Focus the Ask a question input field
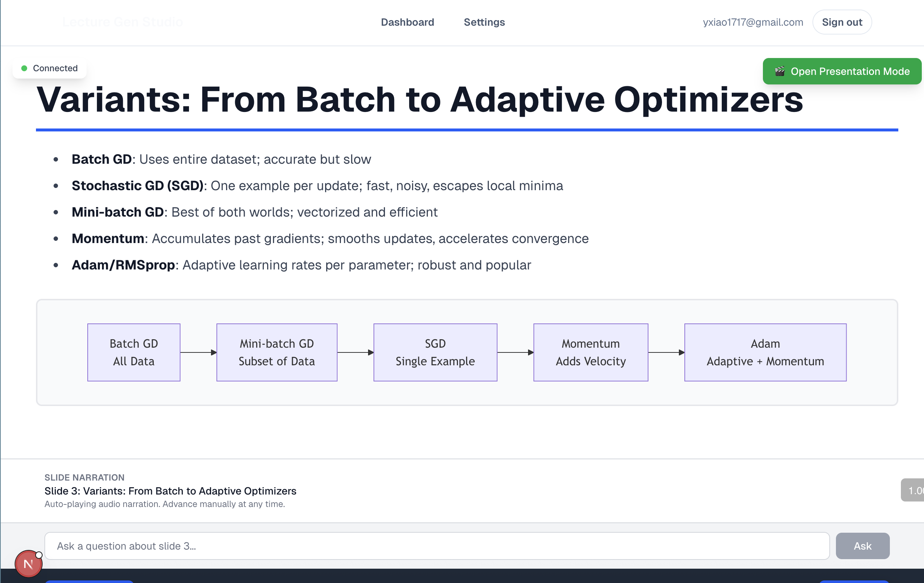 pyautogui.click(x=437, y=546)
